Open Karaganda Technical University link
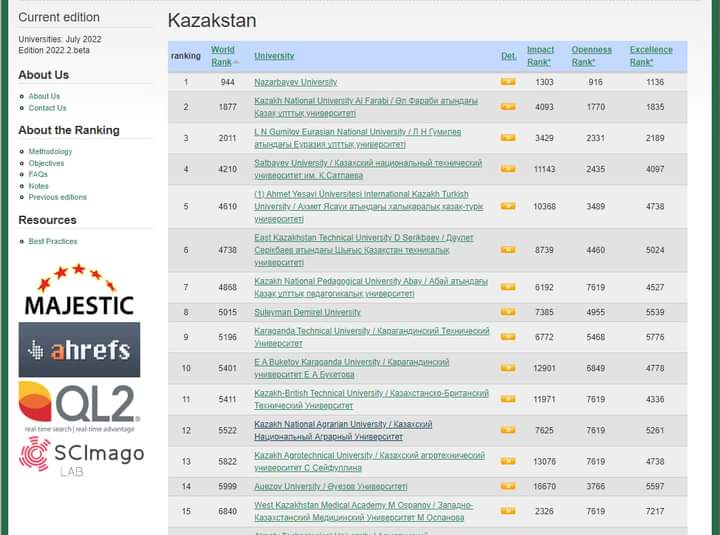 click(372, 337)
